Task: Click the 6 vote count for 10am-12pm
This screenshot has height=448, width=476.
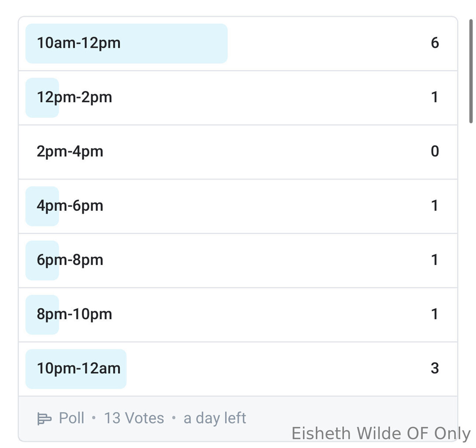Action: click(435, 43)
